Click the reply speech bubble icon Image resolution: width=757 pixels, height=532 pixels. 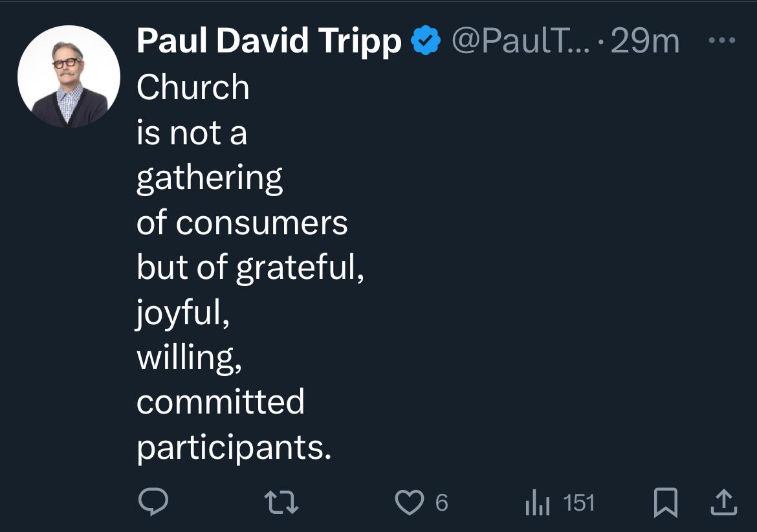pyautogui.click(x=153, y=502)
